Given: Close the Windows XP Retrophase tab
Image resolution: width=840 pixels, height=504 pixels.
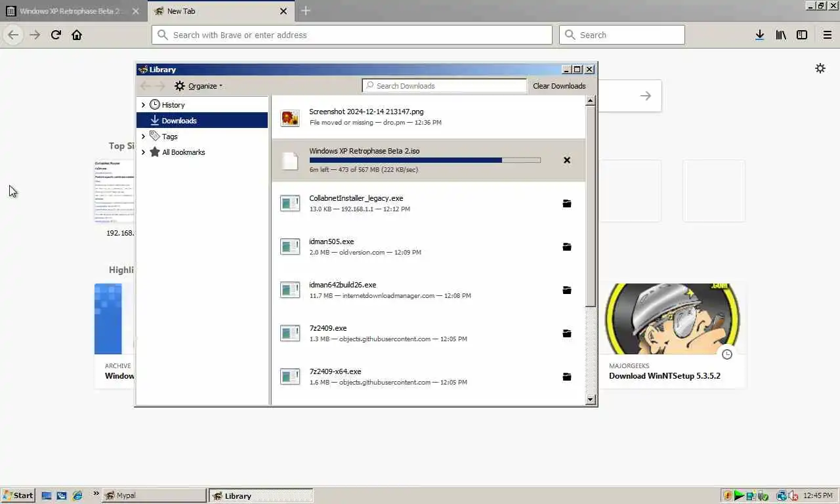Looking at the screenshot, I should point(135,11).
